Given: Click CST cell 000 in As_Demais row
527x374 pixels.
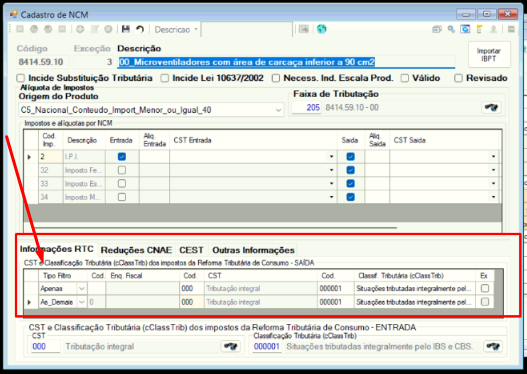Looking at the screenshot, I should tap(192, 302).
